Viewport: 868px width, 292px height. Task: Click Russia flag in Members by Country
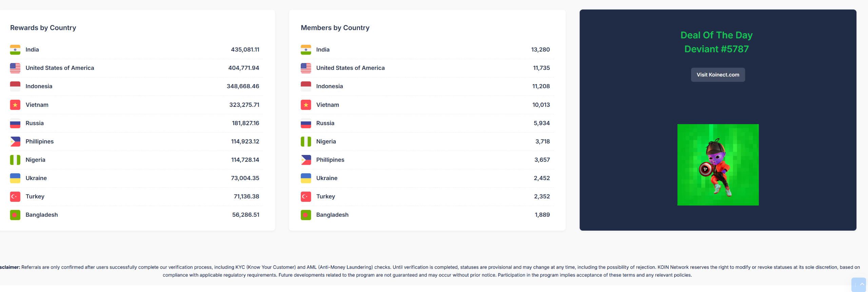306,123
